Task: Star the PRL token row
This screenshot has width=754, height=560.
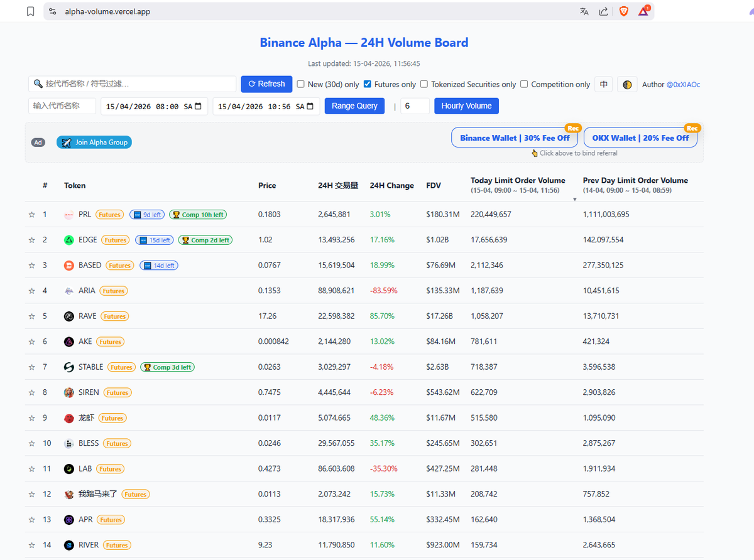Action: point(31,215)
